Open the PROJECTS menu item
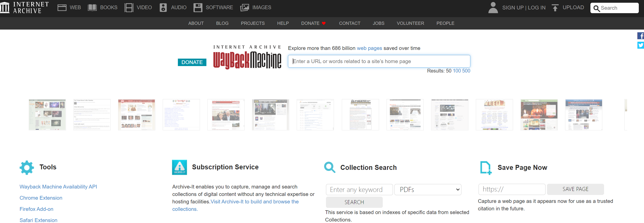Image resolution: width=644 pixels, height=223 pixels. click(x=253, y=23)
